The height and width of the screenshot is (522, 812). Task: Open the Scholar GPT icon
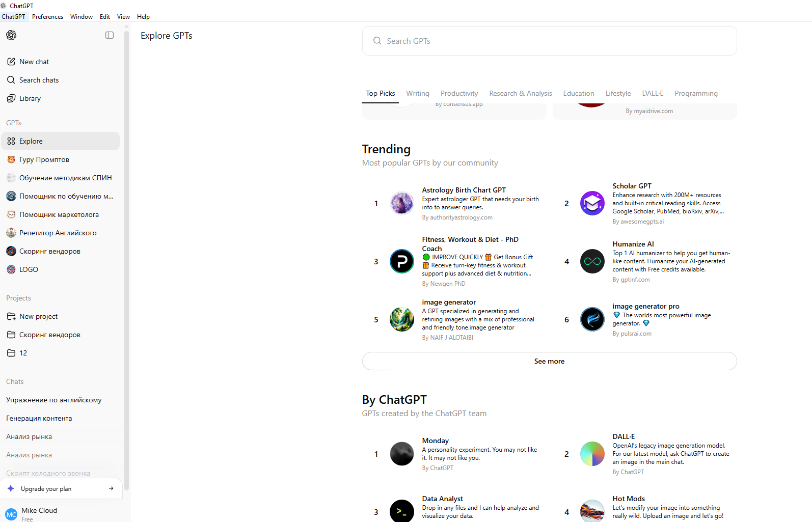[x=592, y=204]
